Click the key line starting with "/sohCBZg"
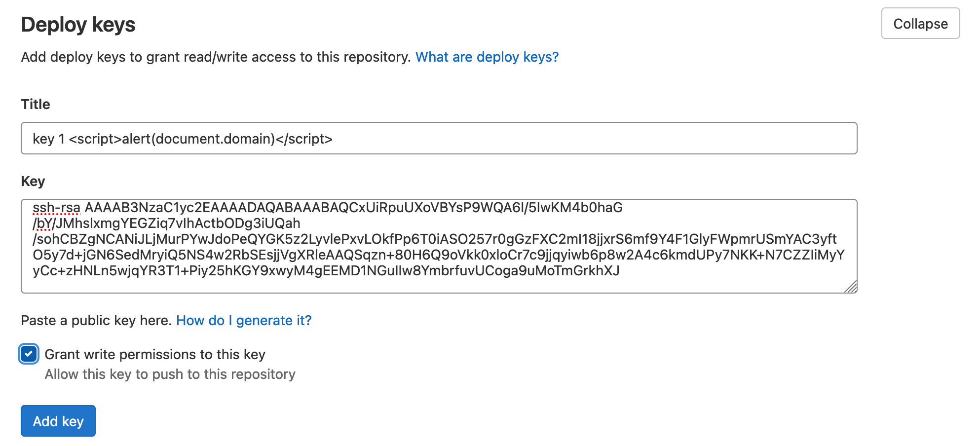 [434, 239]
